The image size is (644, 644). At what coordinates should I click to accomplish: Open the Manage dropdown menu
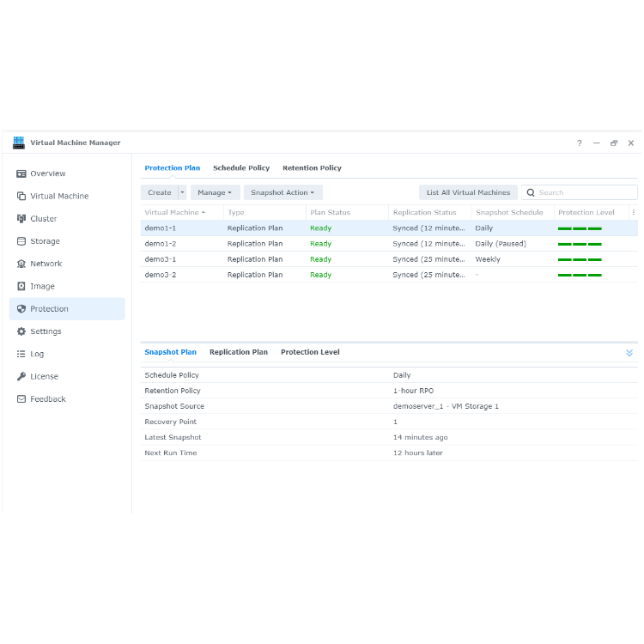[x=215, y=192]
